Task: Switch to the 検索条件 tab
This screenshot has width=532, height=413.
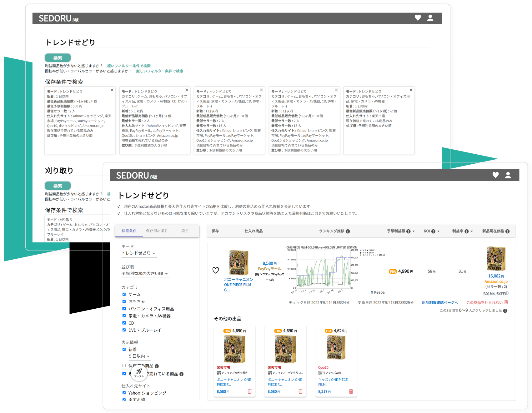Action: point(129,231)
